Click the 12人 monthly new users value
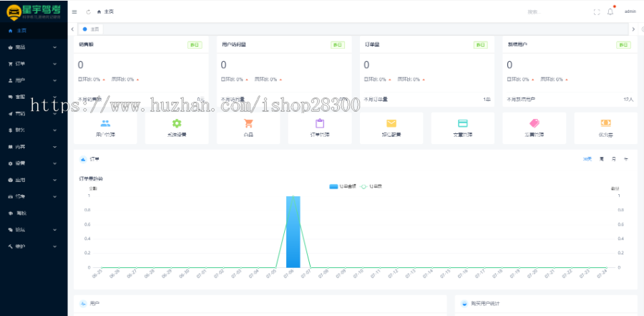The image size is (644, 316). [x=628, y=99]
